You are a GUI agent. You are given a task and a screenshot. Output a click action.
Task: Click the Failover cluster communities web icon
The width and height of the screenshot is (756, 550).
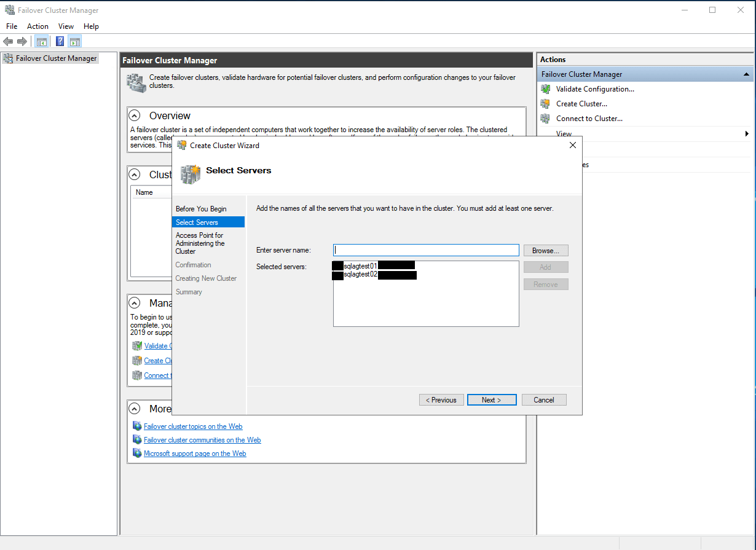pyautogui.click(x=137, y=440)
